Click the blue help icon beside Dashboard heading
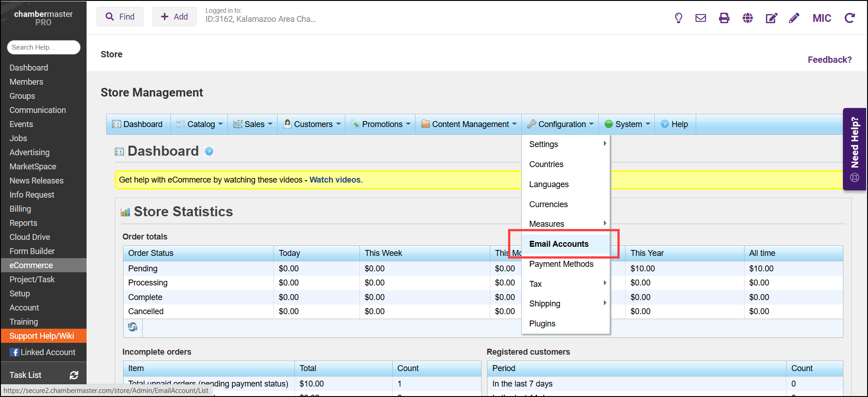This screenshot has height=397, width=868. [x=209, y=152]
